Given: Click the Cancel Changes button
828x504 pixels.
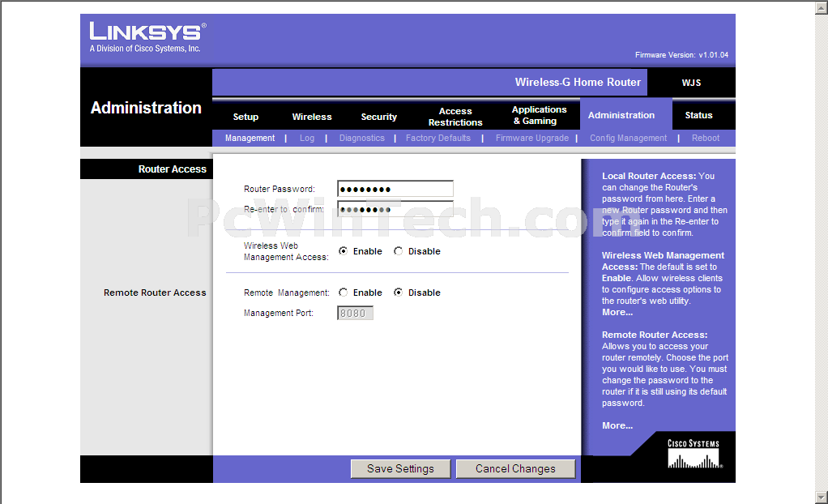Looking at the screenshot, I should 515,468.
